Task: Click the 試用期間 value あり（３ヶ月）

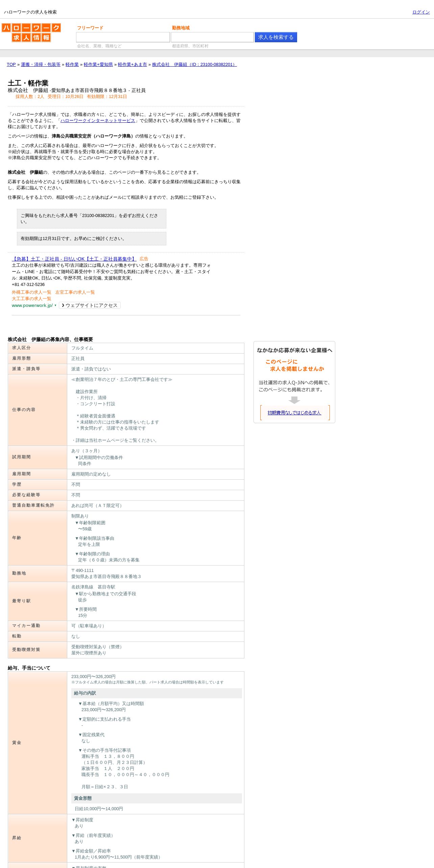Action: coord(87,451)
